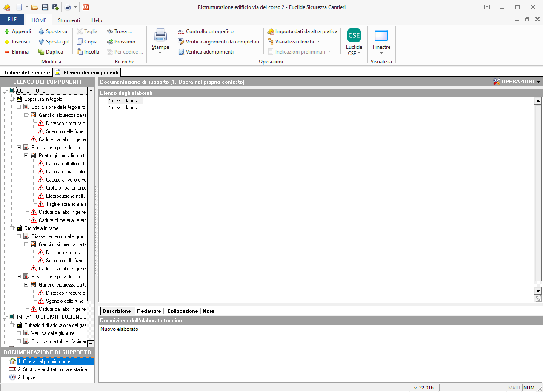The height and width of the screenshot is (392, 543).
Task: Open the OPERAZIONI dropdown menu
Action: [x=517, y=82]
